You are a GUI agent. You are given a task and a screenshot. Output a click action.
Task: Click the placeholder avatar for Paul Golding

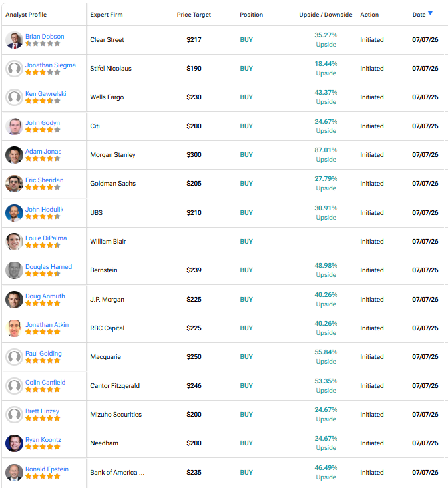point(14,357)
